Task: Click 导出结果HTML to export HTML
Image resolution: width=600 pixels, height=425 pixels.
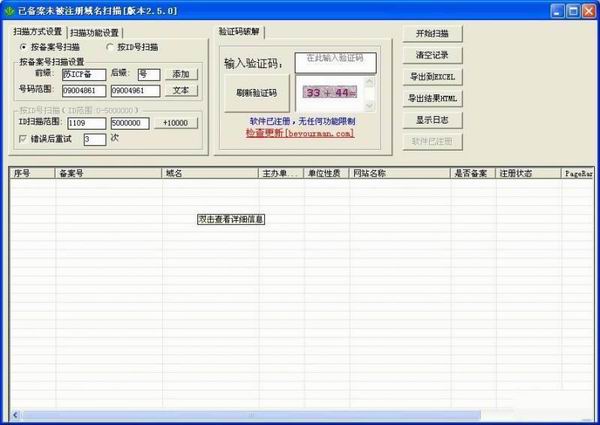Action: tap(431, 99)
